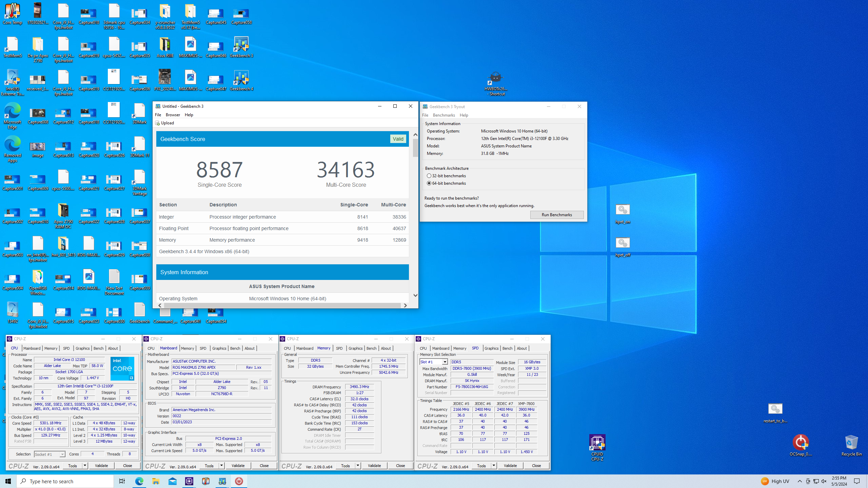868x488 pixels.
Task: Click the CPU-Z taskbar icon
Action: click(x=189, y=481)
